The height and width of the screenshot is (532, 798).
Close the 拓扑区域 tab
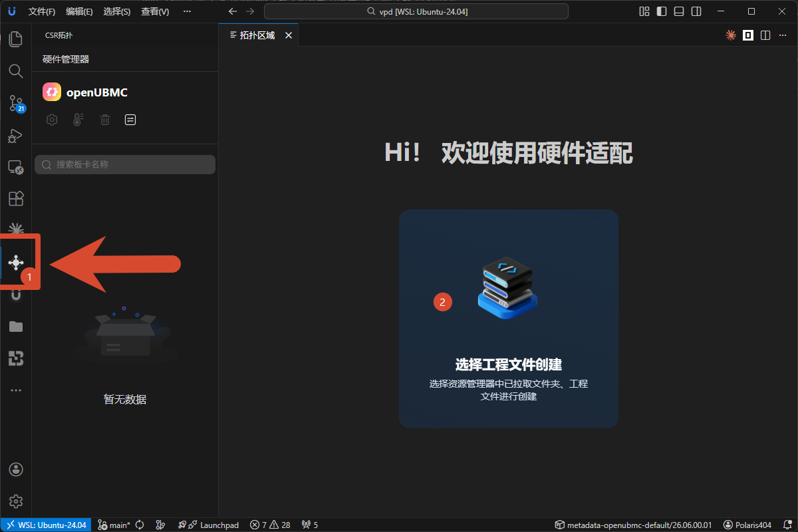pyautogui.click(x=289, y=35)
